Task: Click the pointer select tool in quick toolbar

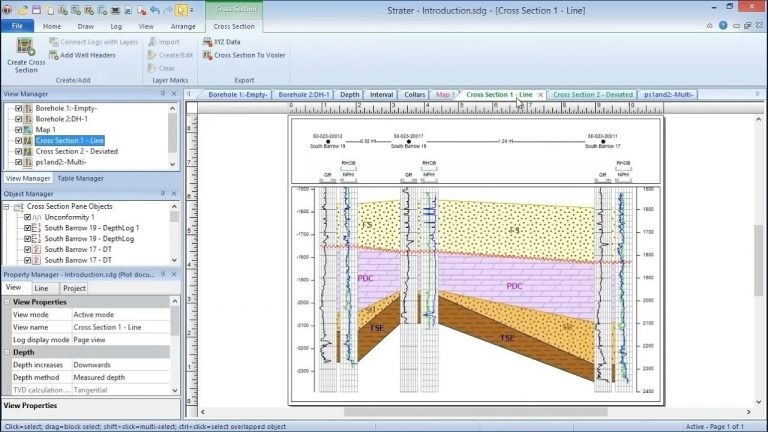Action: (181, 10)
